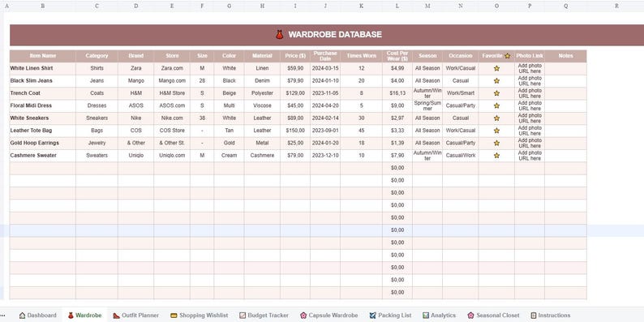Click the airplane icon on Packing List tab
This screenshot has height=322, width=644.
372,316
